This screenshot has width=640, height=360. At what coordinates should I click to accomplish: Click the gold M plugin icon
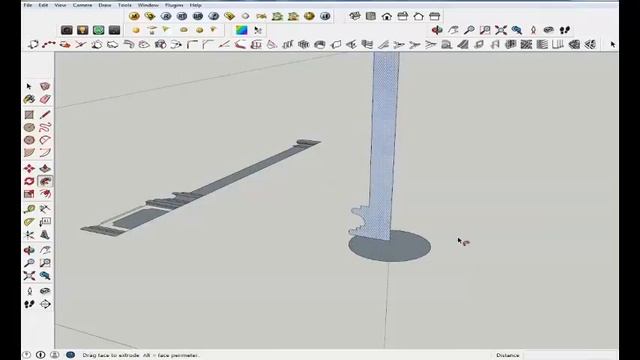134,16
